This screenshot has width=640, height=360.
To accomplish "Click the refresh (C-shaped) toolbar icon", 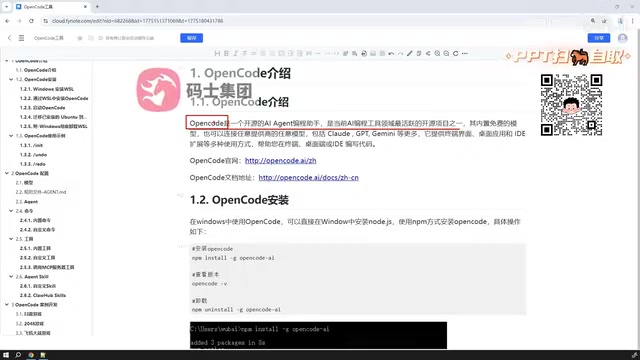I will (456, 53).
